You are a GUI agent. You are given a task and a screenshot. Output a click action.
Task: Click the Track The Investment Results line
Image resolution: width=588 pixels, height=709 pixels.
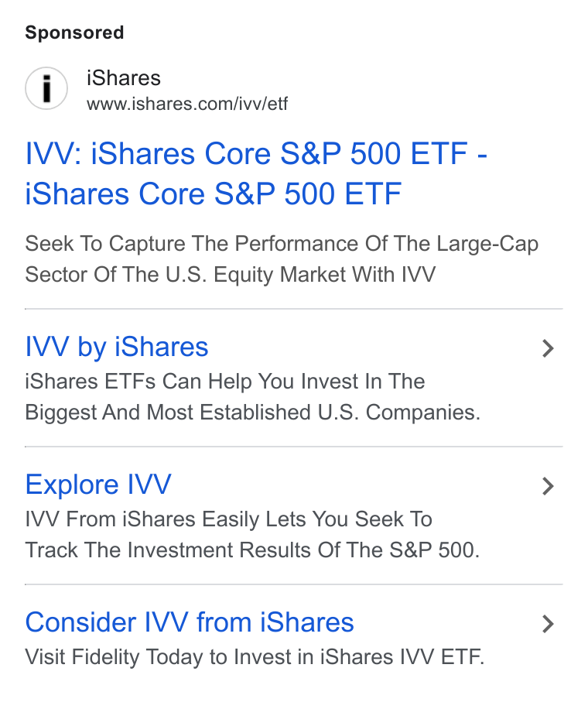pos(252,550)
